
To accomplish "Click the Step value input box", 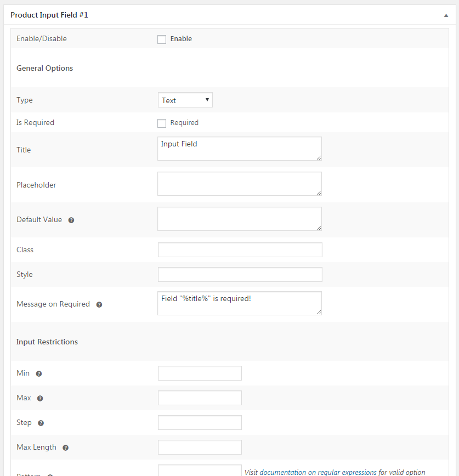I will click(x=200, y=423).
